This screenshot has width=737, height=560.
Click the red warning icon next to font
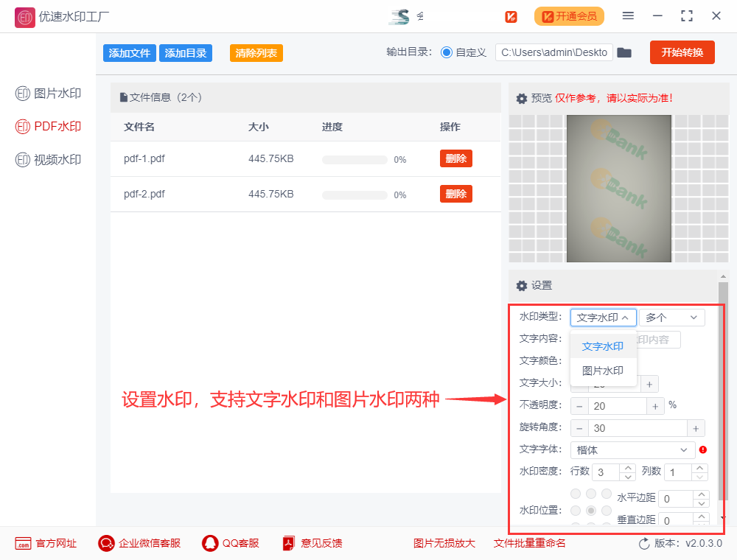703,449
